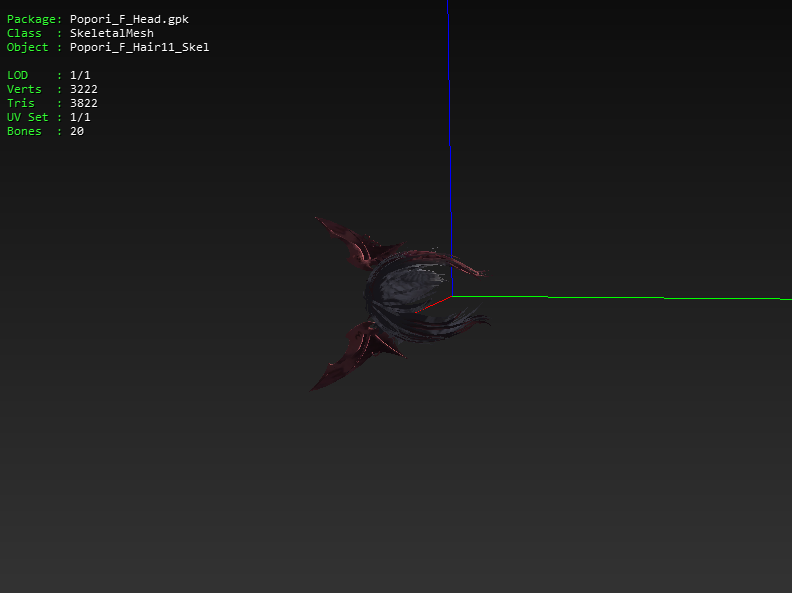The image size is (792, 593).
Task: Click the SkeletalMesh class value
Action: pyautogui.click(x=111, y=33)
